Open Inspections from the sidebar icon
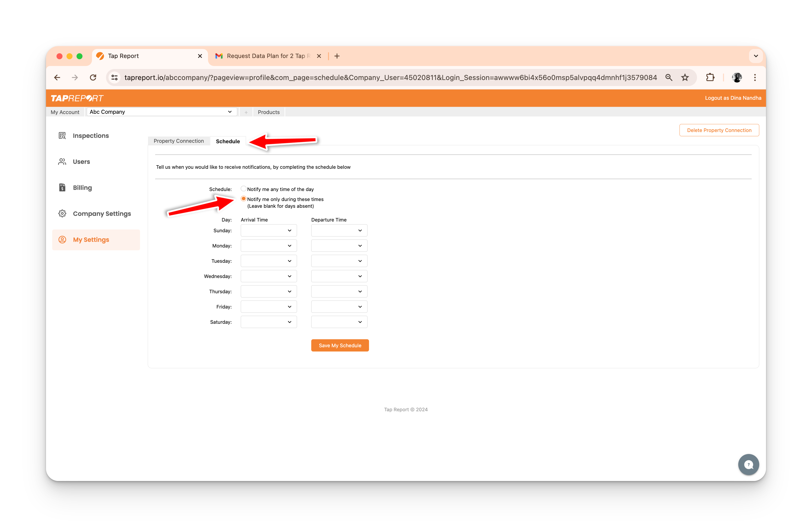This screenshot has height=527, width=812. [x=62, y=136]
